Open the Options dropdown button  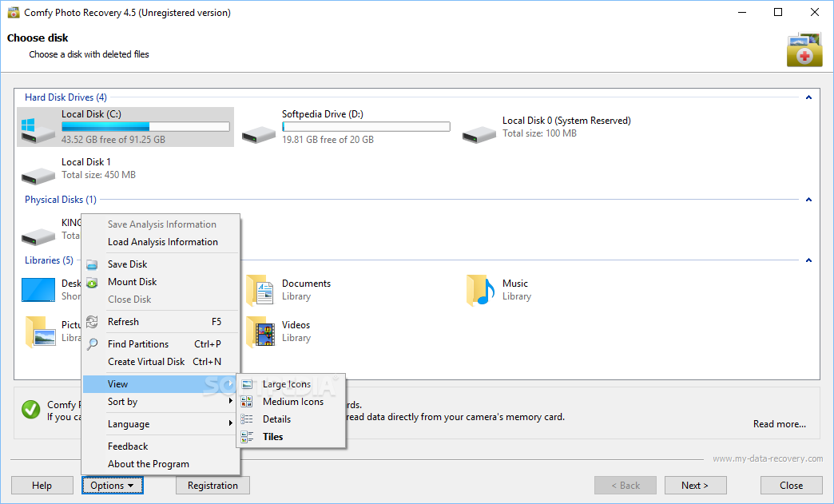click(x=112, y=486)
